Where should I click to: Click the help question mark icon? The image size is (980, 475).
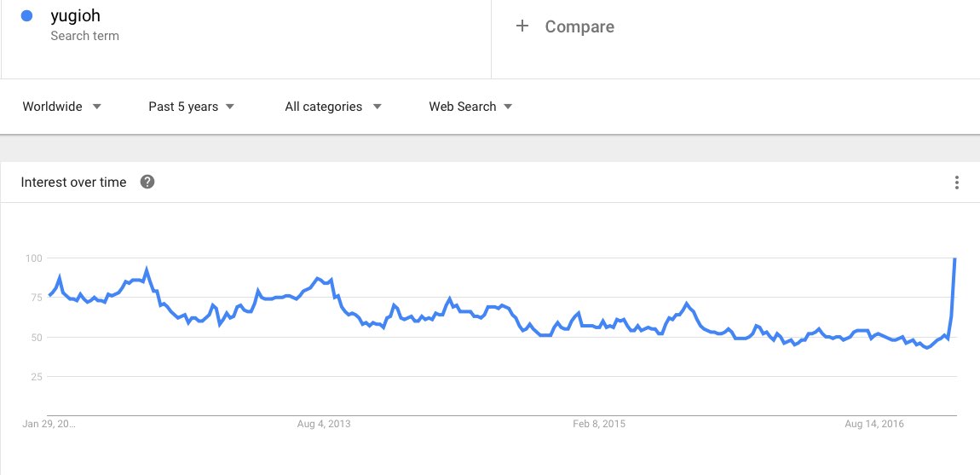[x=147, y=182]
